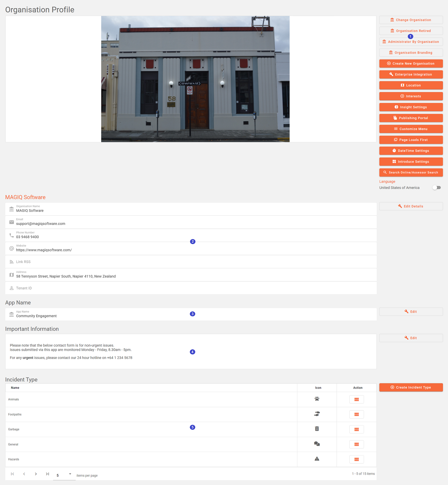Expand the items per page dropdown
This screenshot has width=448, height=485.
(70, 474)
